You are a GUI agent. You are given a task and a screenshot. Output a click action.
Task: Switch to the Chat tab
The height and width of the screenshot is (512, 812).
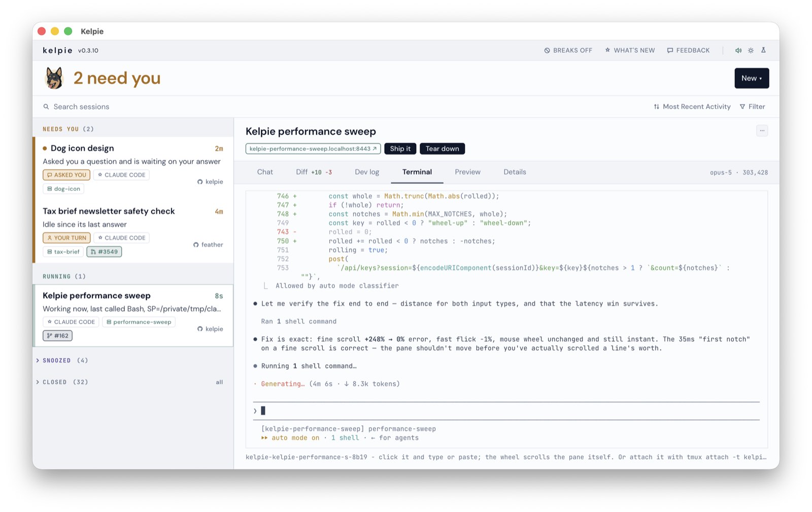[x=265, y=172]
